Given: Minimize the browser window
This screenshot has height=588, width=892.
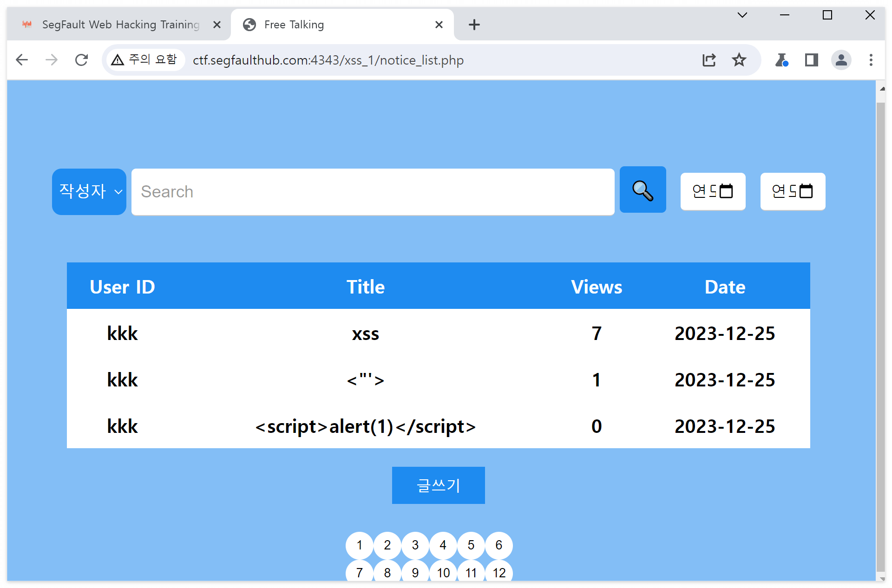Looking at the screenshot, I should coord(785,15).
